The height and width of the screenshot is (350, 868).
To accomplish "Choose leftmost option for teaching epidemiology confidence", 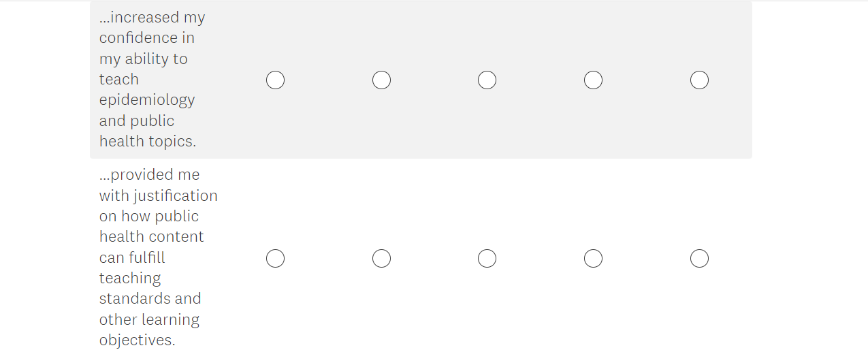I will pyautogui.click(x=275, y=80).
